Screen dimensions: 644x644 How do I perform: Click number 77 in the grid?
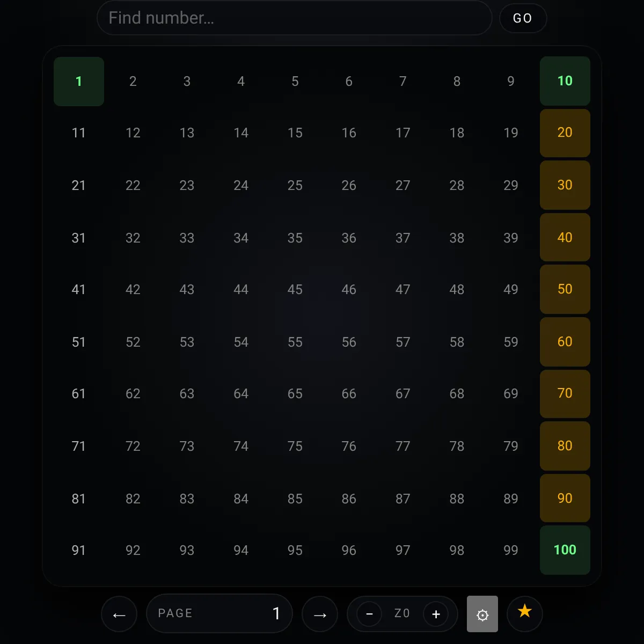click(403, 447)
